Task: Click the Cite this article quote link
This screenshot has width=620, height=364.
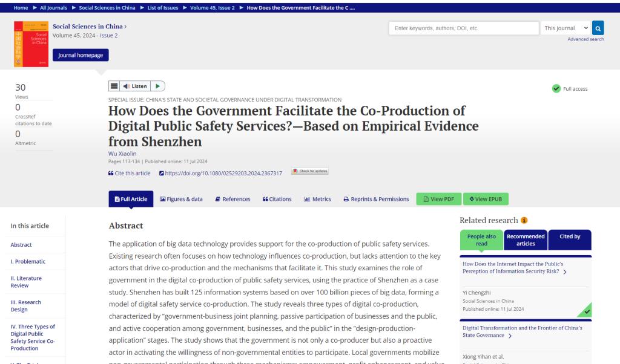Action: point(129,173)
